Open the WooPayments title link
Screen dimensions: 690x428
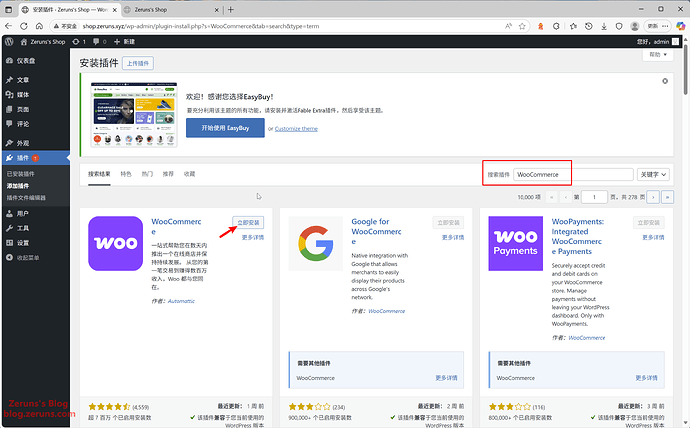(577, 236)
